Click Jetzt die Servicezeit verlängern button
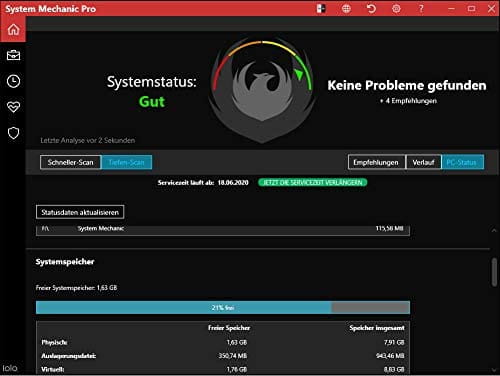This screenshot has width=500, height=376. click(x=312, y=182)
